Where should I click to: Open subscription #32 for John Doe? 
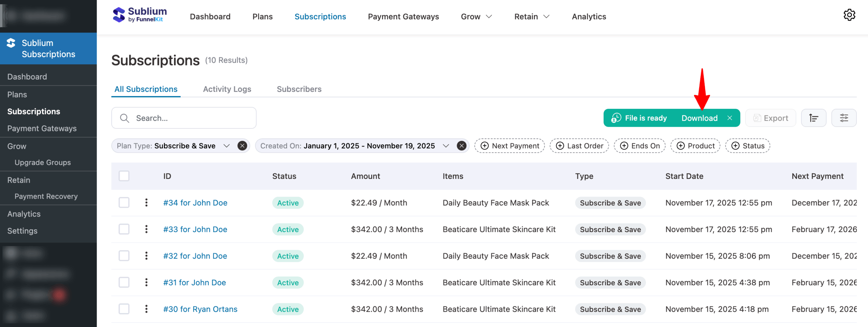coord(195,256)
